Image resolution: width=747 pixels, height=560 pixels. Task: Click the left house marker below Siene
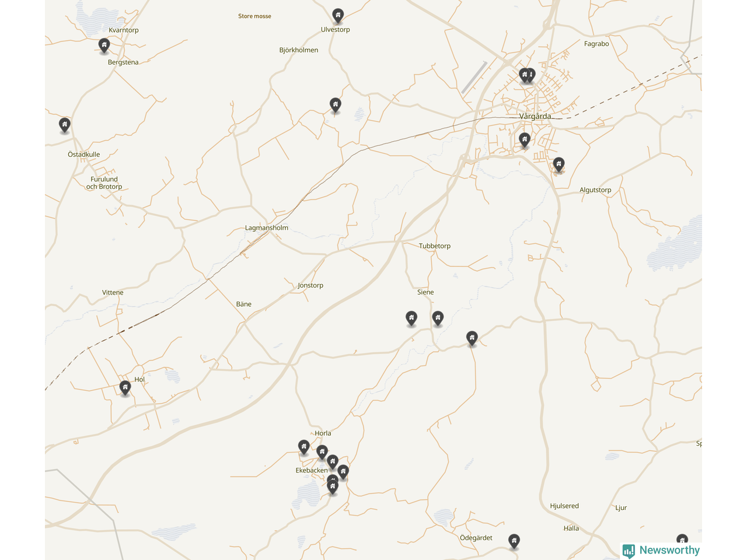click(x=411, y=318)
